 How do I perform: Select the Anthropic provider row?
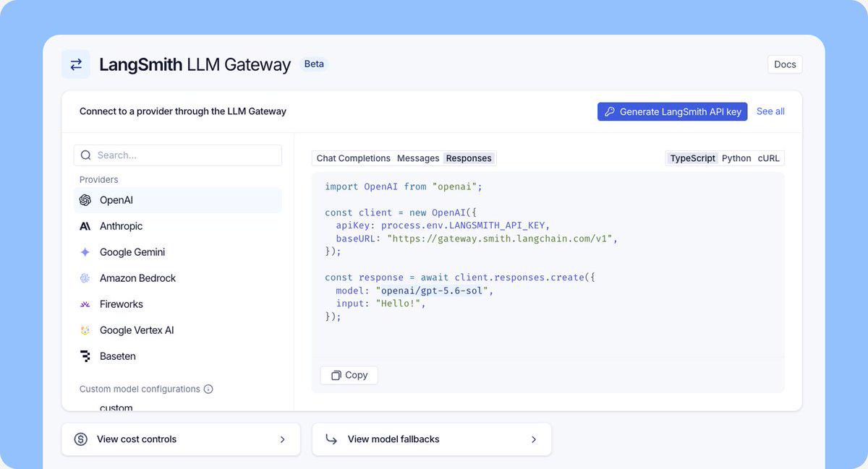tap(178, 226)
